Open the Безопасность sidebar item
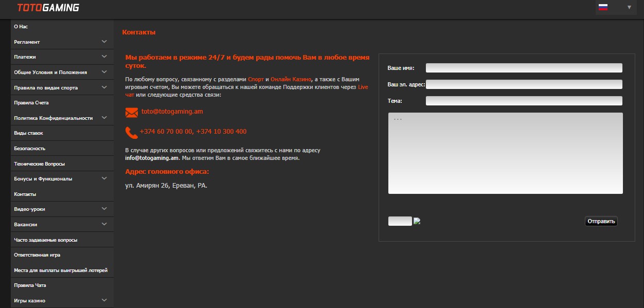644x308 pixels. tap(62, 148)
